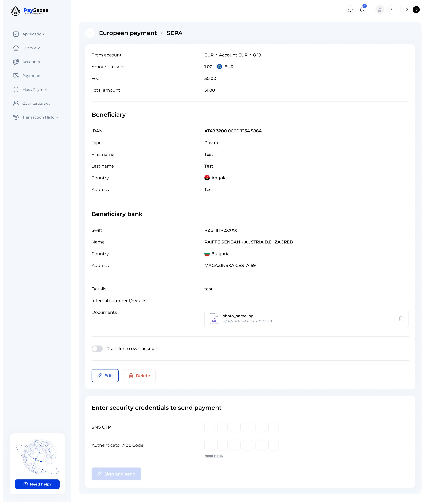
Task: Open Mass Payment section
Action: coord(36,90)
